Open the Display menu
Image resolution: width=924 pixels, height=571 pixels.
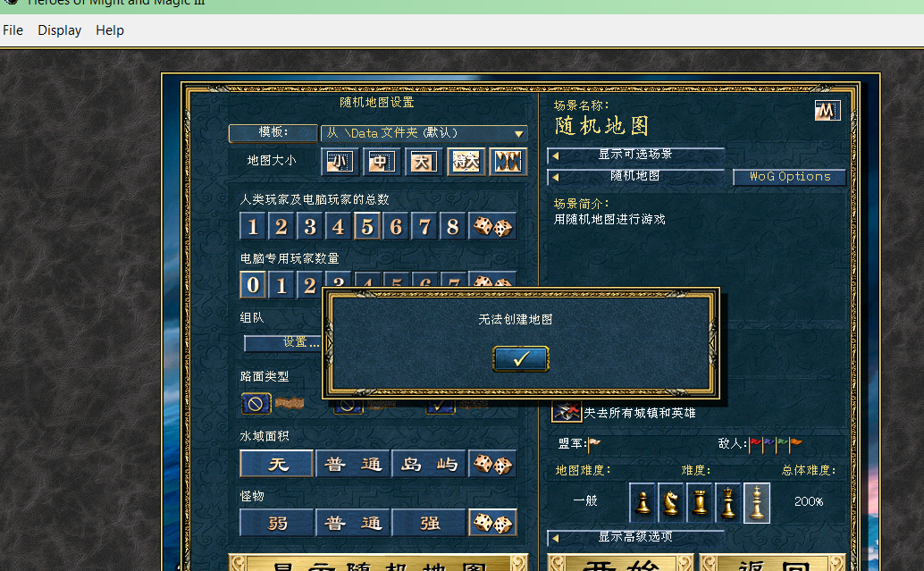click(59, 30)
